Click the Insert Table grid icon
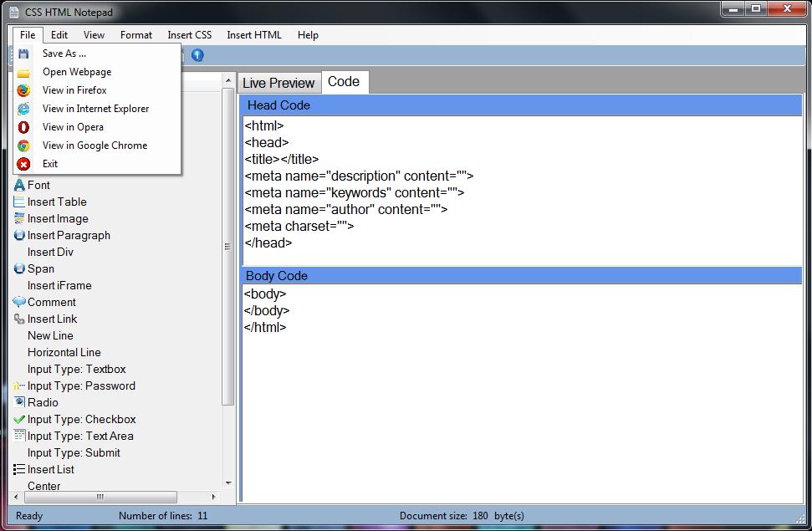Image resolution: width=812 pixels, height=531 pixels. pos(19,202)
